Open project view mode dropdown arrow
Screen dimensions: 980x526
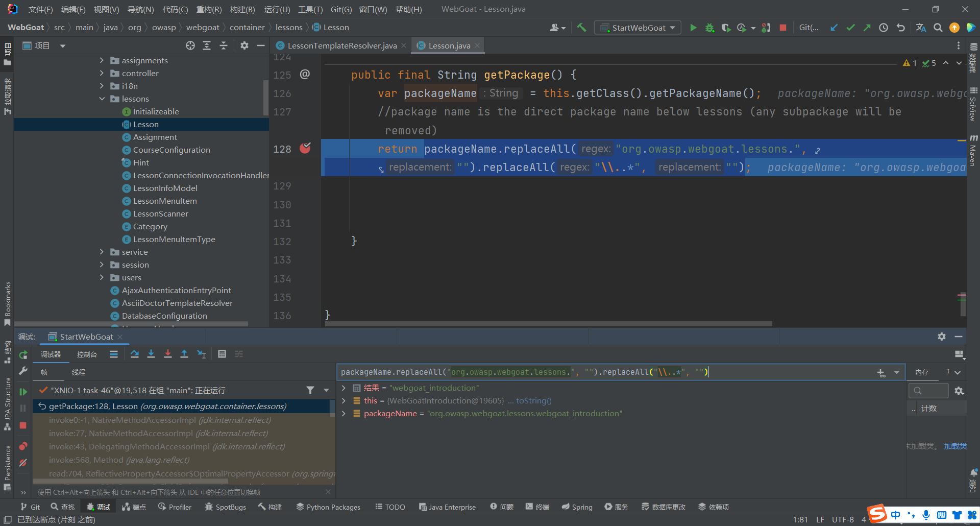coord(63,46)
